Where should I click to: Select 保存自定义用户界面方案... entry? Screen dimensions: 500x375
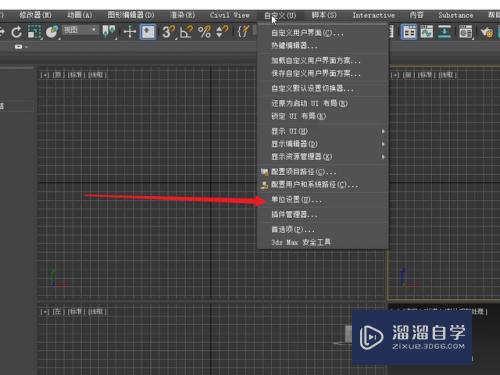coord(323,73)
